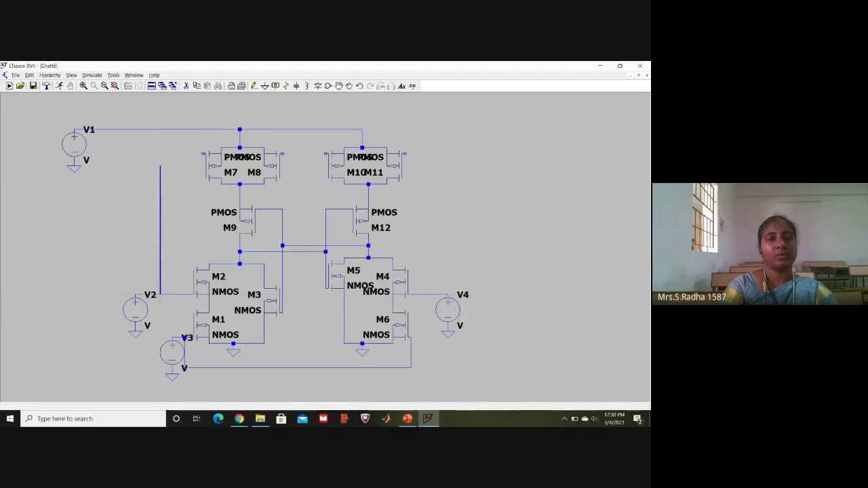Open the Component gate icon

[x=328, y=86]
